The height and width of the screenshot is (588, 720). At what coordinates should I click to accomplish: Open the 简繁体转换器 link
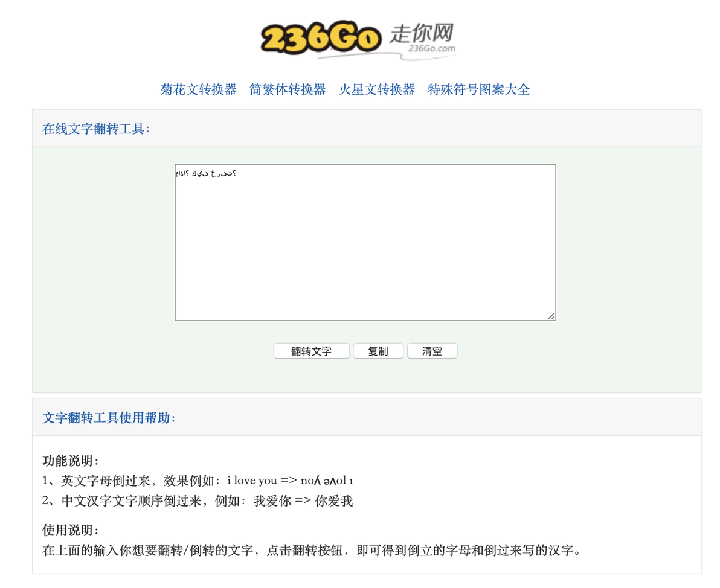pyautogui.click(x=288, y=89)
